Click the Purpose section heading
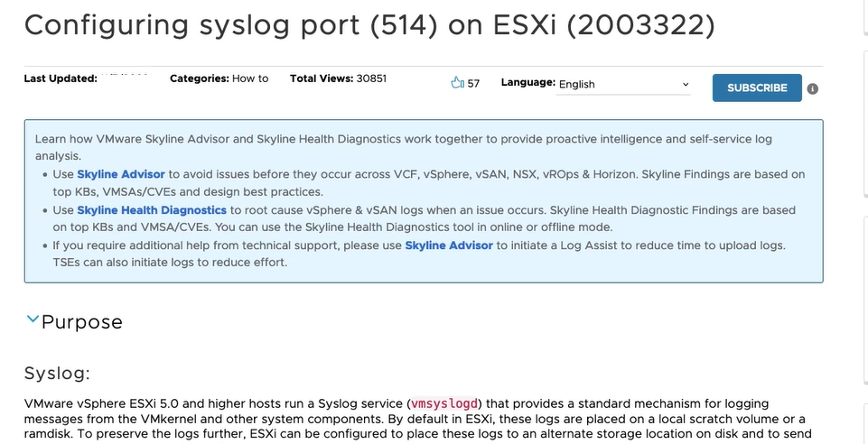The width and height of the screenshot is (868, 444). [x=82, y=322]
